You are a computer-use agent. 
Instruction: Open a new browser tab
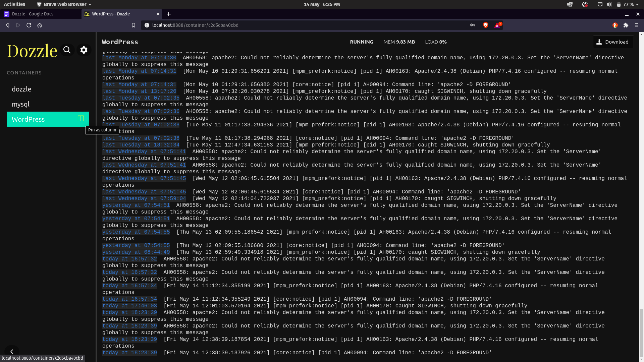pos(169,14)
